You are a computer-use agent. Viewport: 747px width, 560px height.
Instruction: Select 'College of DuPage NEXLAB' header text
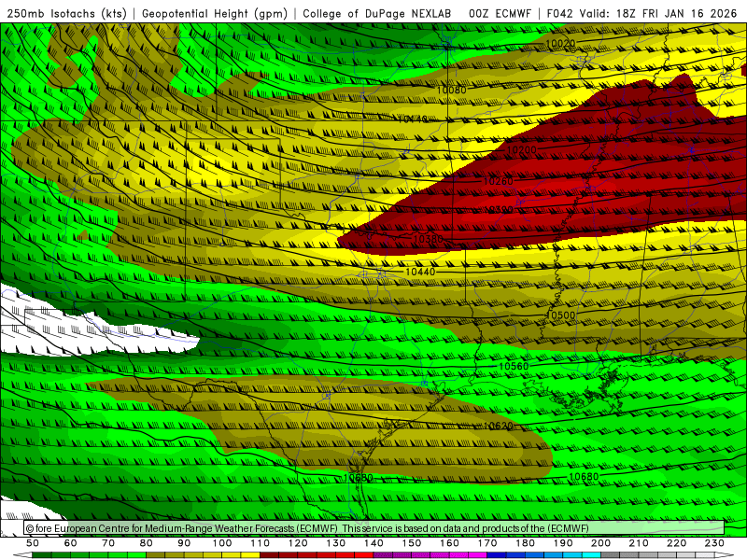377,13
